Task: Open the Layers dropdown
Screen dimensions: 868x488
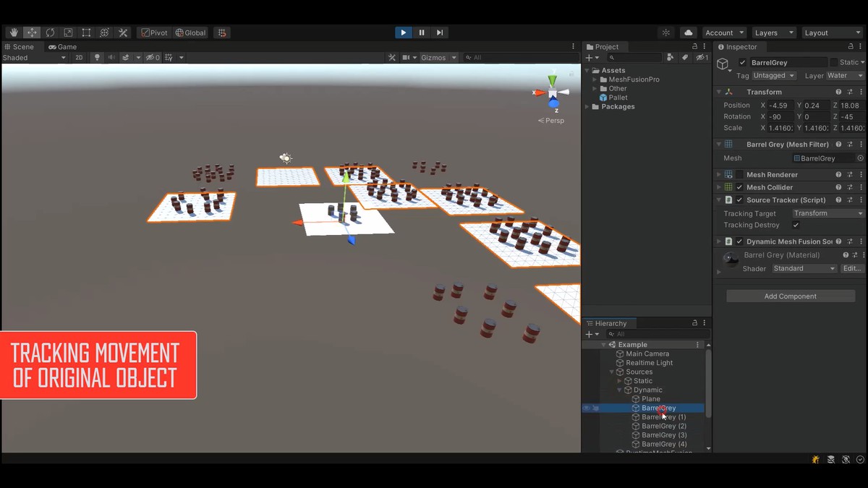Action: coord(773,33)
